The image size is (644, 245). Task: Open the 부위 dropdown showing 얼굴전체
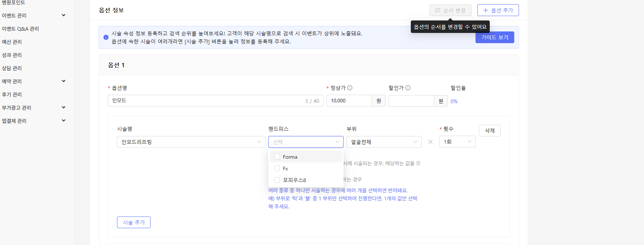(x=384, y=142)
